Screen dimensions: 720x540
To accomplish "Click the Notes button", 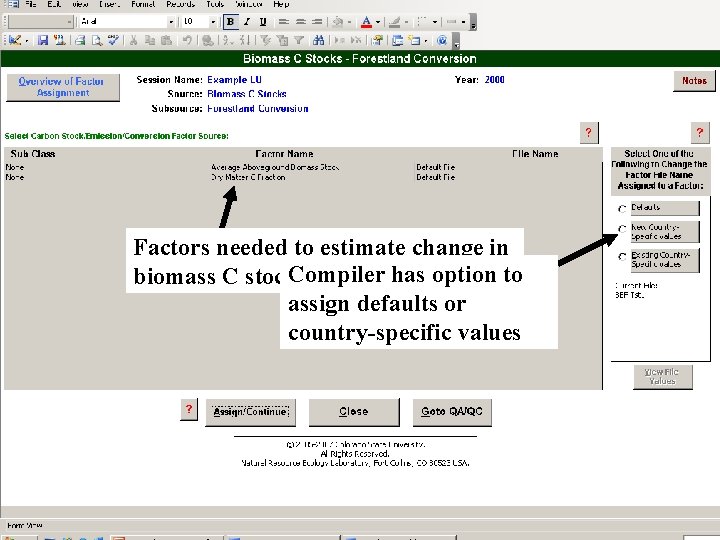I will pos(694,81).
